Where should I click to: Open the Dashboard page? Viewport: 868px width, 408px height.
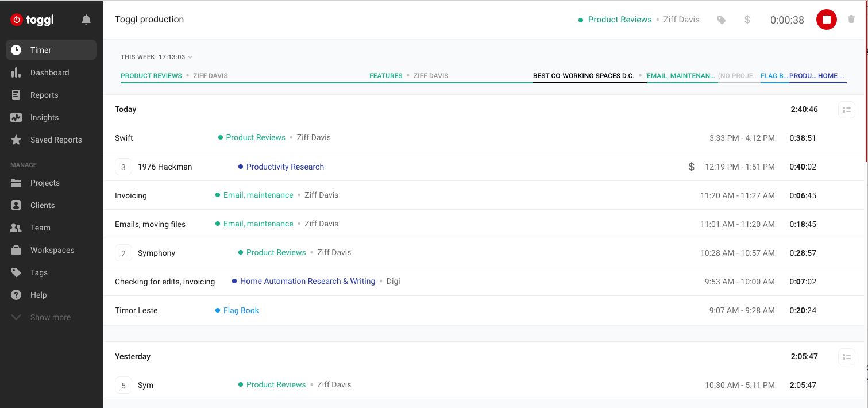(51, 72)
